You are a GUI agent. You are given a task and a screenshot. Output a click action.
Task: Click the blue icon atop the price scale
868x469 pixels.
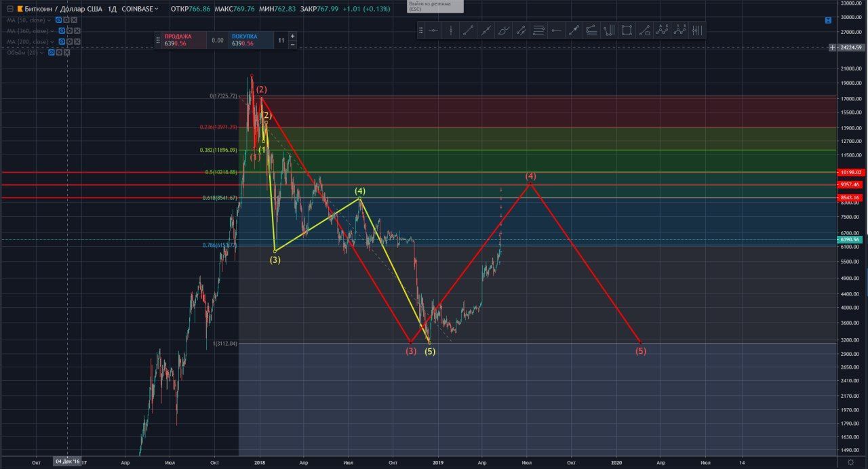(829, 20)
